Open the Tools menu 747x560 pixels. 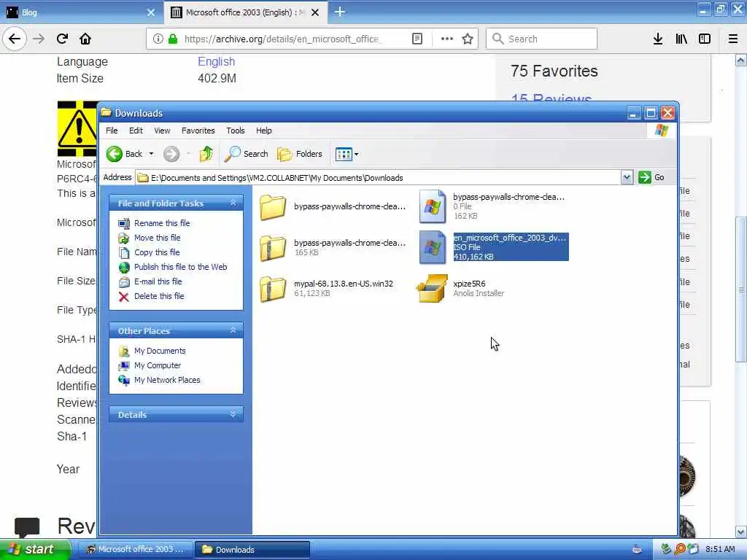click(x=236, y=131)
